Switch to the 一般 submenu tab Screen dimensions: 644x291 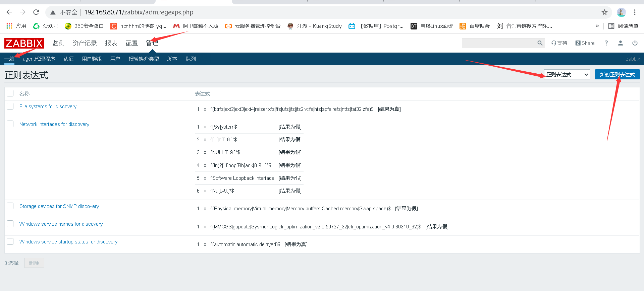pos(9,59)
